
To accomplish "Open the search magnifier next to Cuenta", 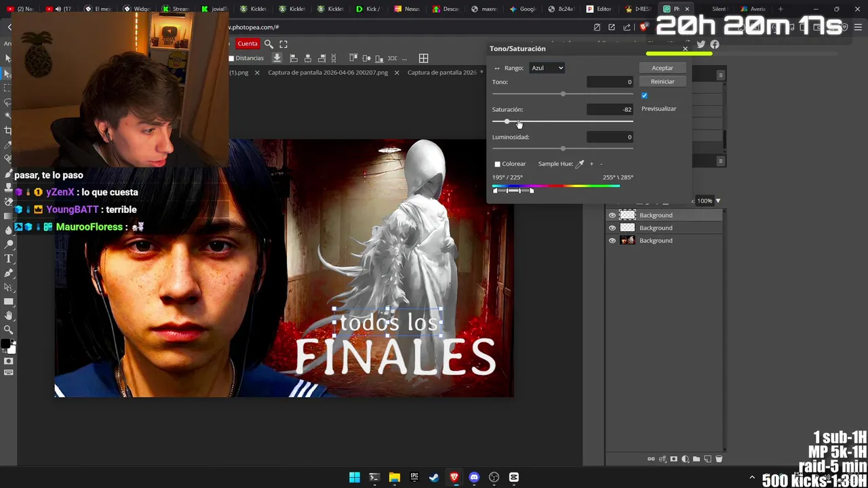I will click(269, 44).
